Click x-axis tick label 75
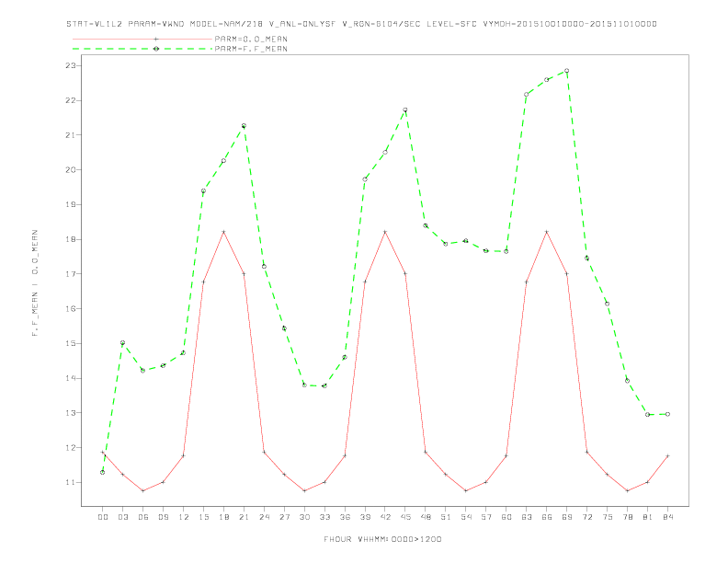The height and width of the screenshot is (563, 728). click(x=608, y=517)
